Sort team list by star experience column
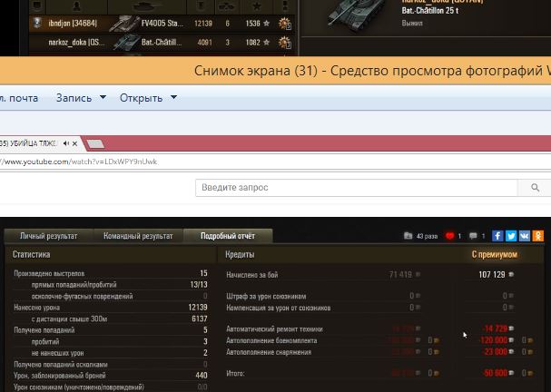This screenshot has height=392, width=551. tap(257, 6)
